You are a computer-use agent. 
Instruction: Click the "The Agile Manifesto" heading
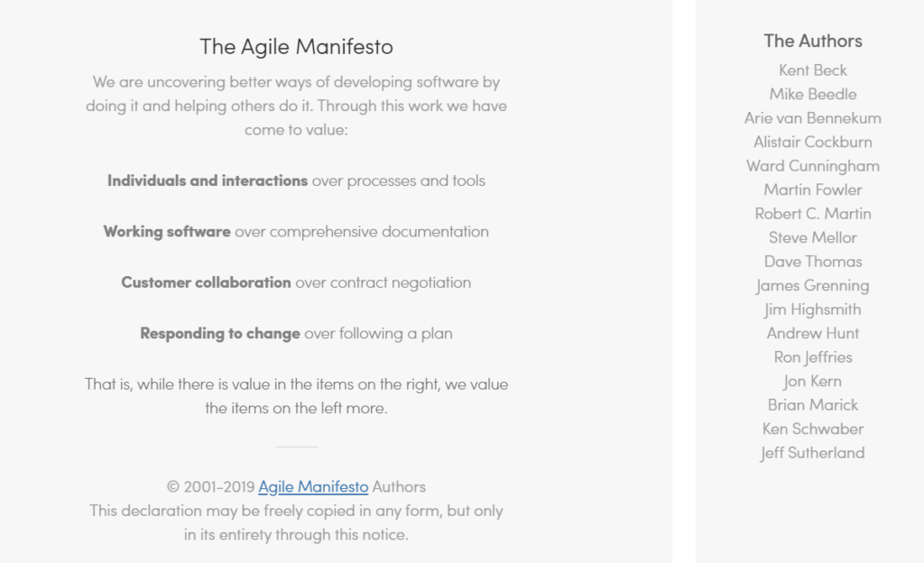tap(296, 47)
